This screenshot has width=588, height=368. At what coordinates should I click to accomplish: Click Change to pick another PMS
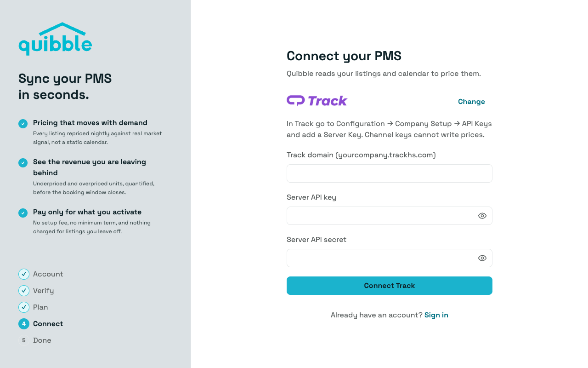471,102
